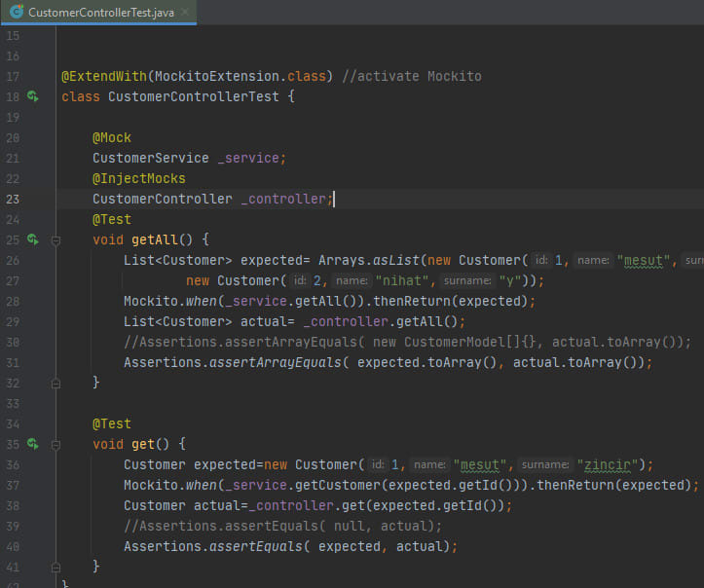
Task: Collapse the get method fold marker
Action: pos(56,445)
